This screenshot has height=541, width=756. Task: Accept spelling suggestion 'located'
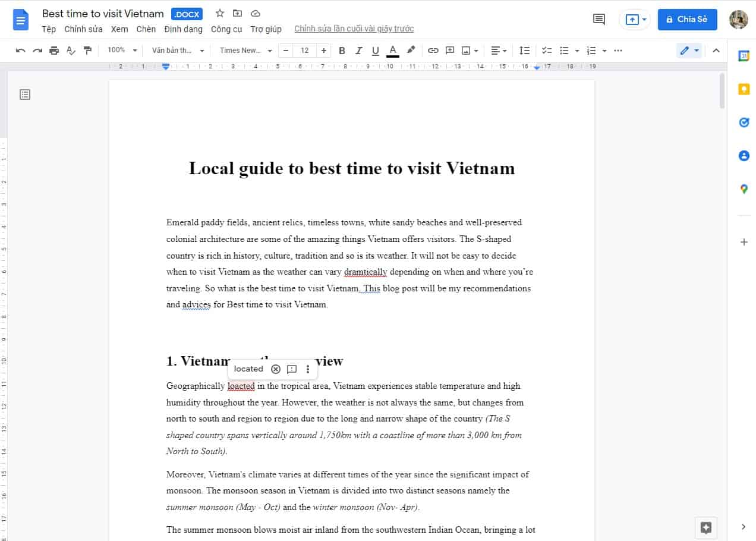248,369
